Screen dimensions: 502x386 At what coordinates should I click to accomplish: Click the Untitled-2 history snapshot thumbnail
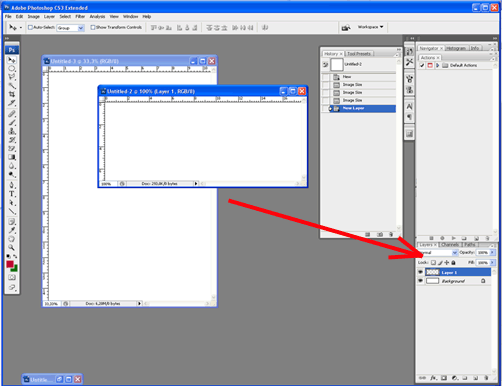337,65
